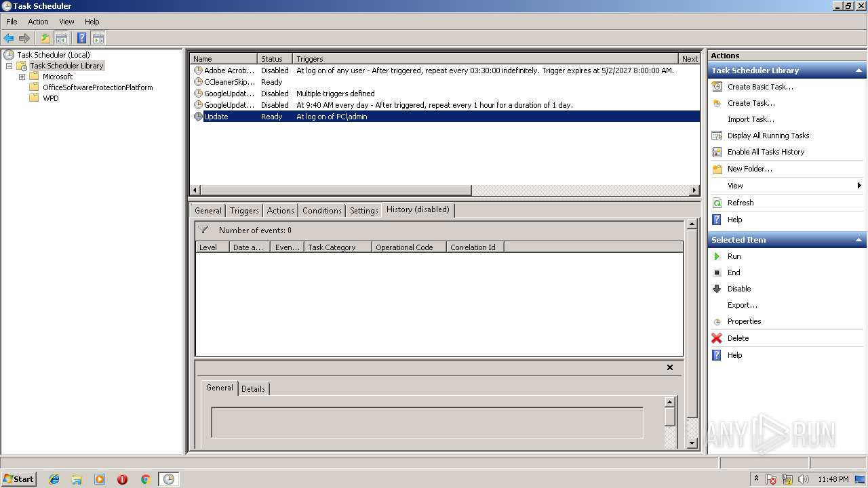868x488 pixels.
Task: Click the Create Basic Task icon
Action: 717,87
